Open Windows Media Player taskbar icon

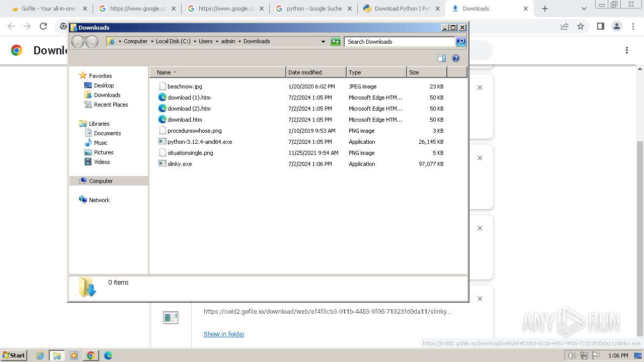[x=74, y=355]
